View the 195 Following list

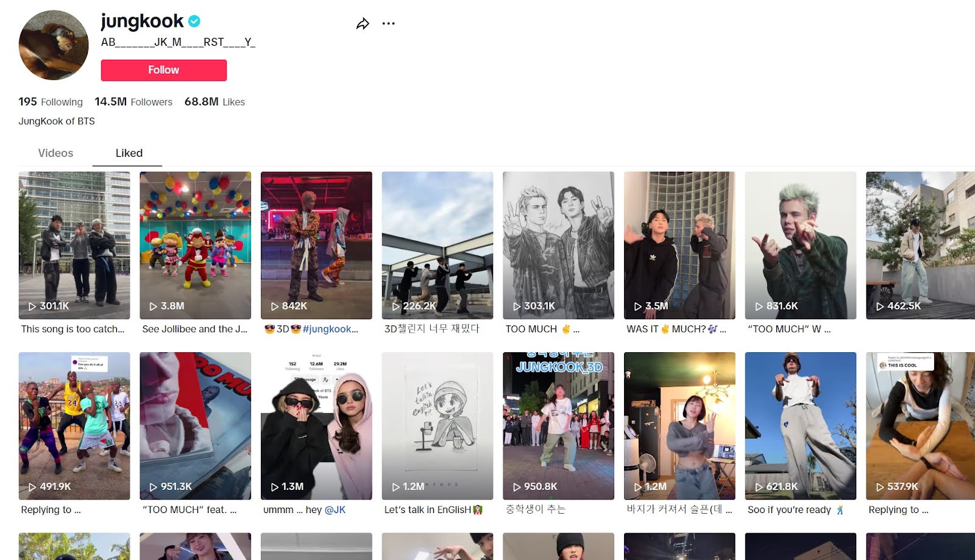click(x=51, y=102)
